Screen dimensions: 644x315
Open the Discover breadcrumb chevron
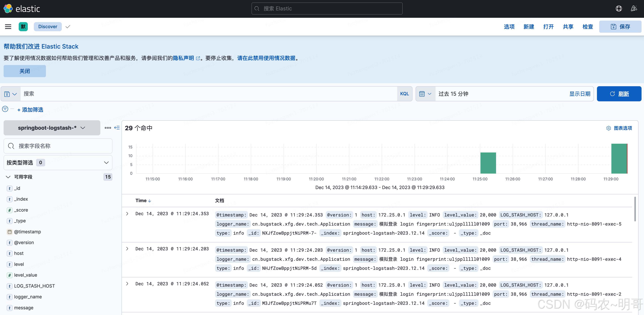coord(68,26)
